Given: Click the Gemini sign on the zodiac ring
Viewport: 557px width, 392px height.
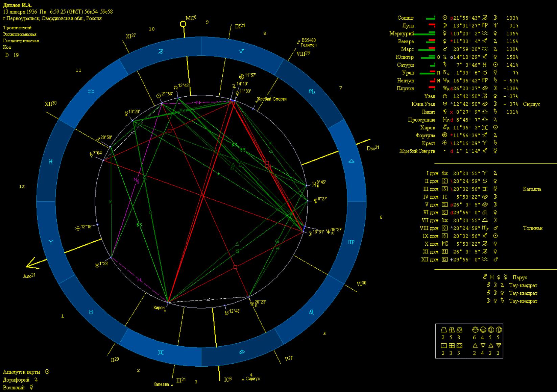Looking at the screenshot, I should (x=161, y=352).
